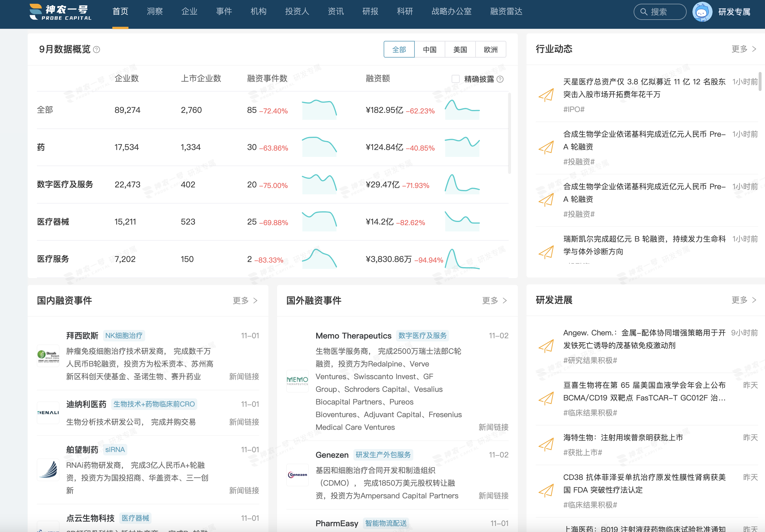Open the 企业 menu
Viewport: 765px width, 532px height.
coord(189,12)
